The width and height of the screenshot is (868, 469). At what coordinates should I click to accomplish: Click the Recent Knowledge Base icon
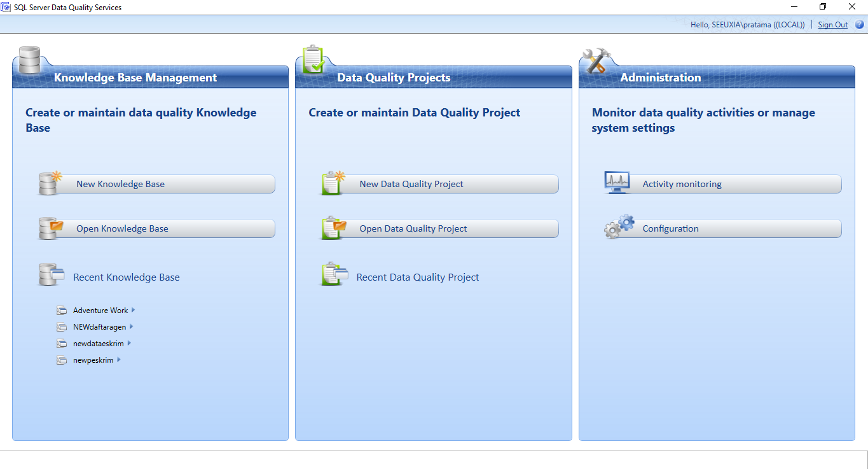(52, 274)
